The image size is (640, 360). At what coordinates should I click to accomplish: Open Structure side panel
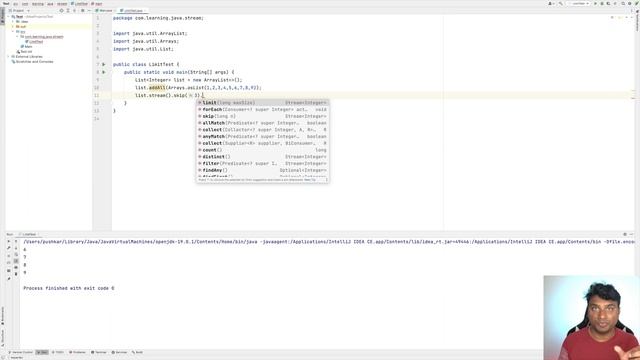click(2, 337)
